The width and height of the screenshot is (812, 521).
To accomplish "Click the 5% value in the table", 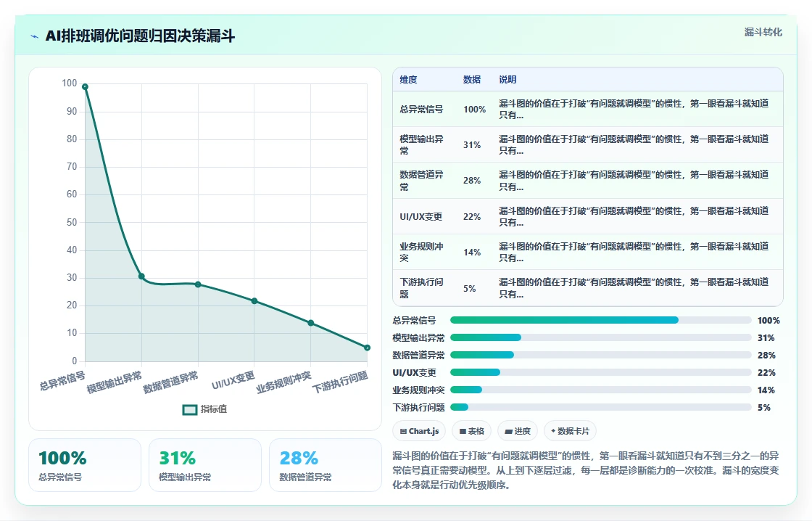I will (x=469, y=288).
